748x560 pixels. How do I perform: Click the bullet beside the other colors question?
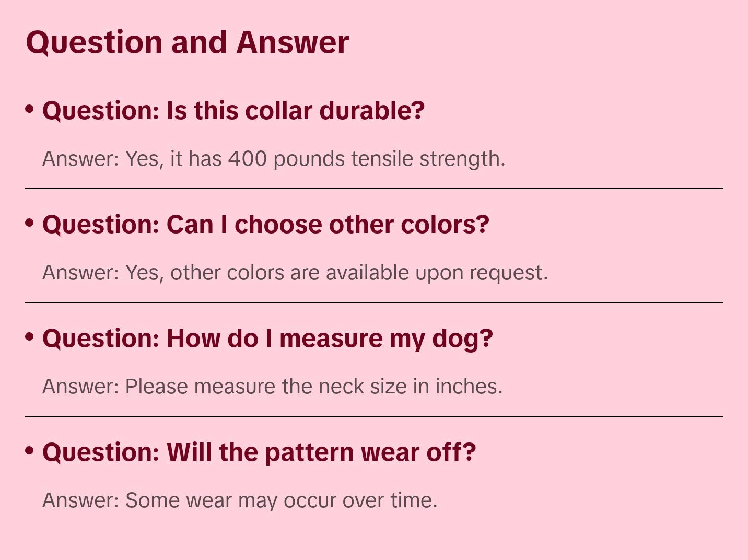30,223
